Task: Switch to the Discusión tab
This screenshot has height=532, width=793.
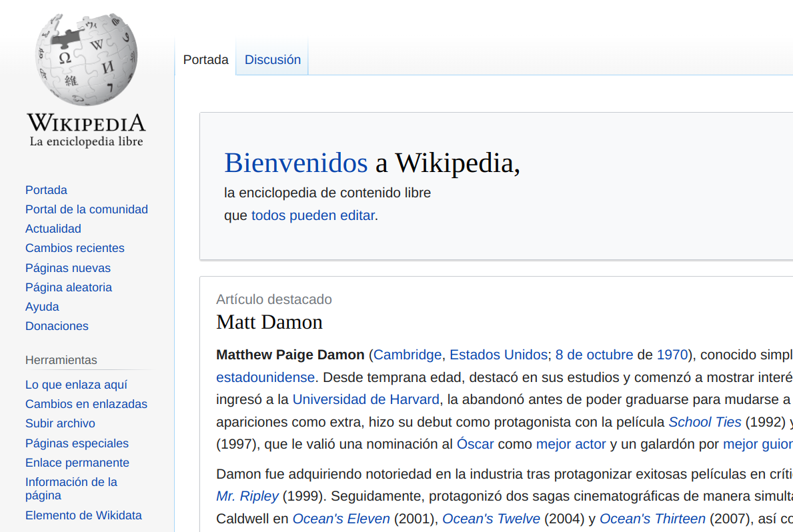Action: tap(273, 60)
